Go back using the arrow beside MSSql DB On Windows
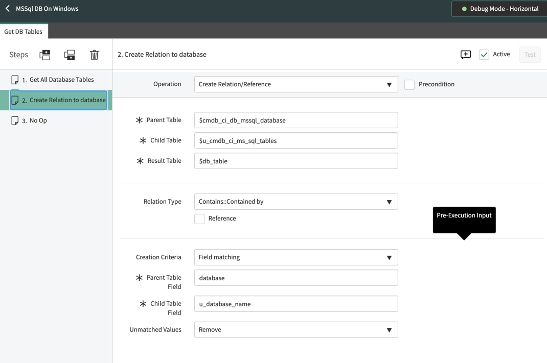 point(8,8)
